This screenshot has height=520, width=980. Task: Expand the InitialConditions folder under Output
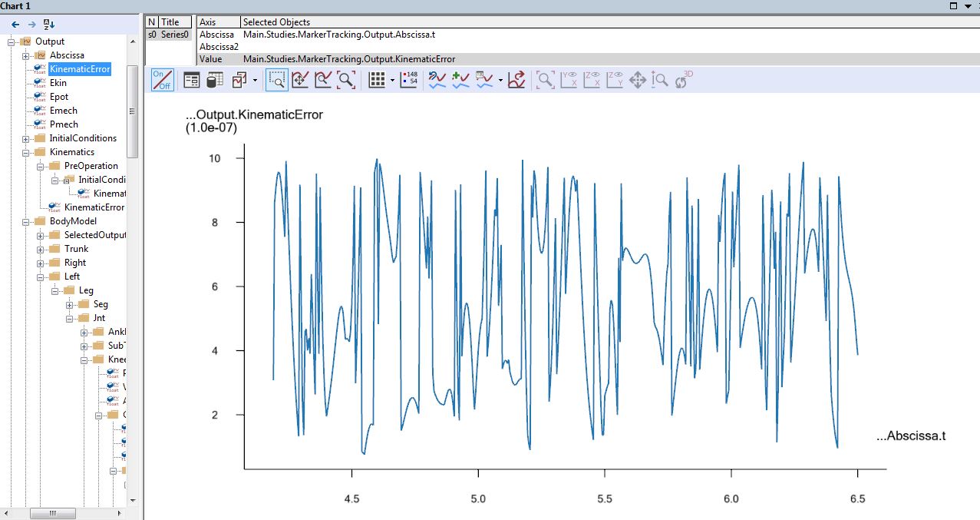25,138
